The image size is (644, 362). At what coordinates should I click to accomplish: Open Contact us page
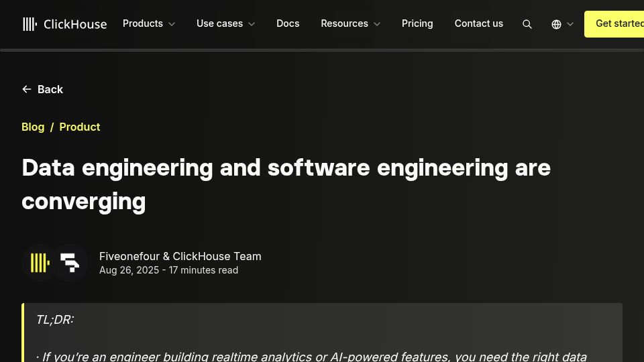(x=479, y=23)
